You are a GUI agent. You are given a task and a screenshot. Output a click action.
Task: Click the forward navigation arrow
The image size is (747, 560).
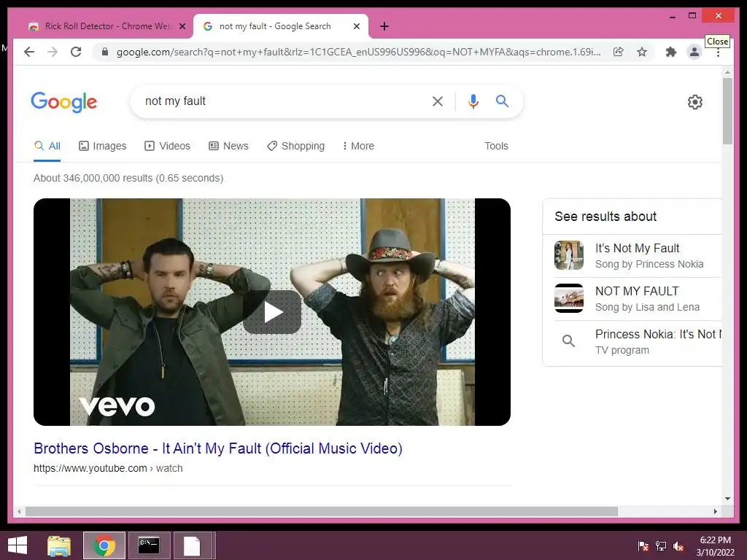53,52
